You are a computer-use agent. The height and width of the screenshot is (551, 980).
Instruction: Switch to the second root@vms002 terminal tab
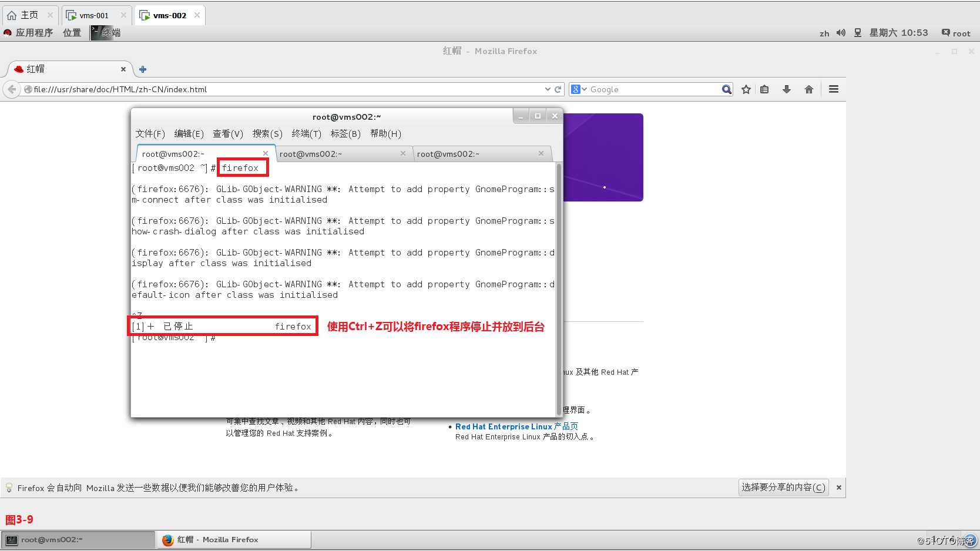[344, 154]
